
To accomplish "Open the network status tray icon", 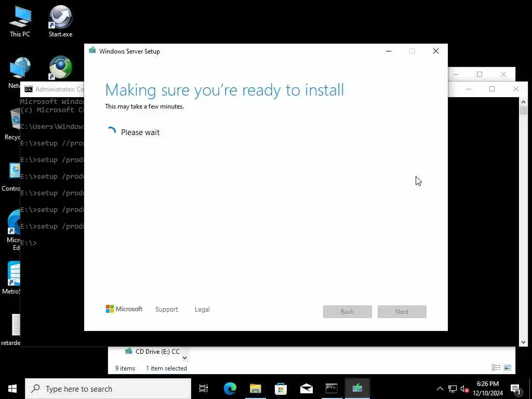I will 453,389.
